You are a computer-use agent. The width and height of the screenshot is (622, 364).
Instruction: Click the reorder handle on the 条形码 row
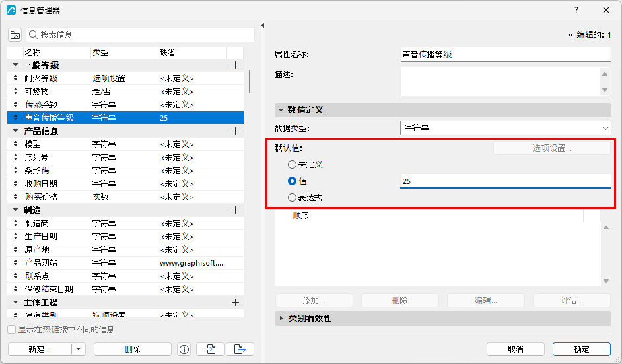point(15,170)
